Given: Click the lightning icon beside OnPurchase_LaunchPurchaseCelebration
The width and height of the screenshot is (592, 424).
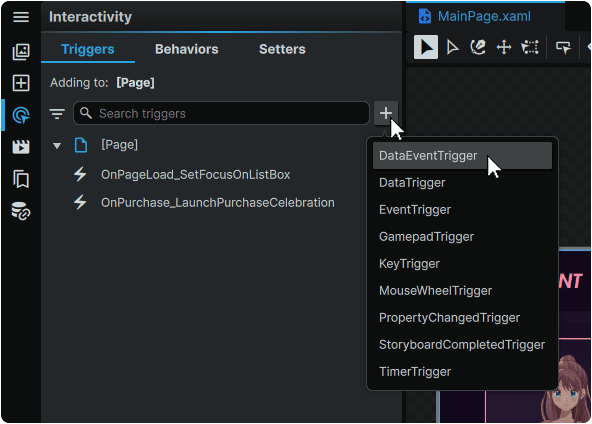Looking at the screenshot, I should point(80,202).
